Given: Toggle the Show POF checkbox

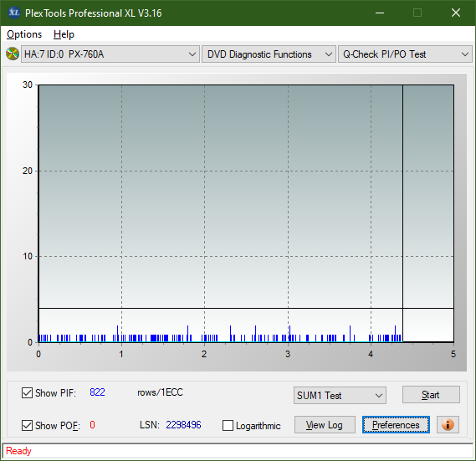Looking at the screenshot, I should click(x=27, y=425).
